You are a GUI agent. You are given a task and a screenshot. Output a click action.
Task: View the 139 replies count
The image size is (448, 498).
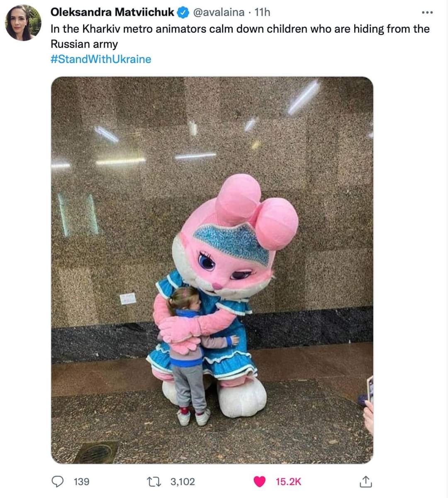[81, 481]
